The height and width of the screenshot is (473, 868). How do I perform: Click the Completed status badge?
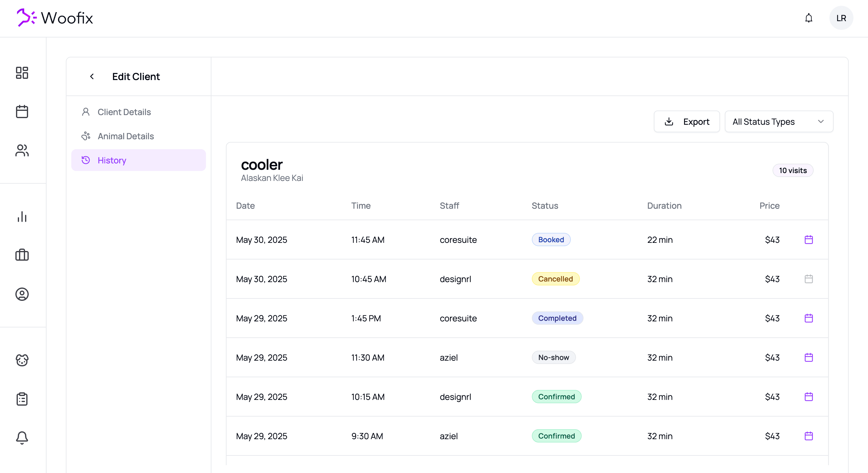click(x=557, y=318)
